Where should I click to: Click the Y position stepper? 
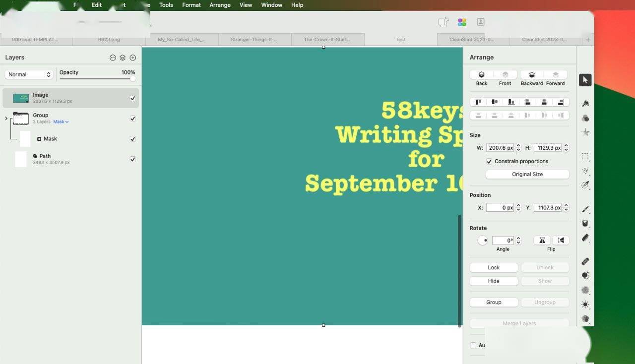click(566, 207)
